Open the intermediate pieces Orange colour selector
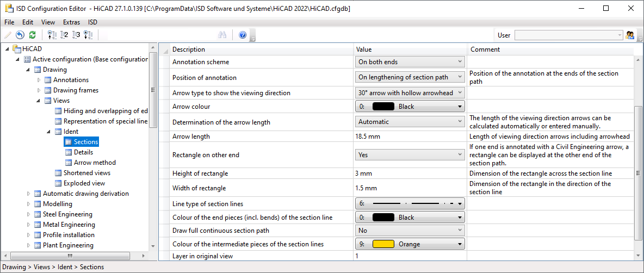Screen dimensions: 644x273 tap(410, 244)
